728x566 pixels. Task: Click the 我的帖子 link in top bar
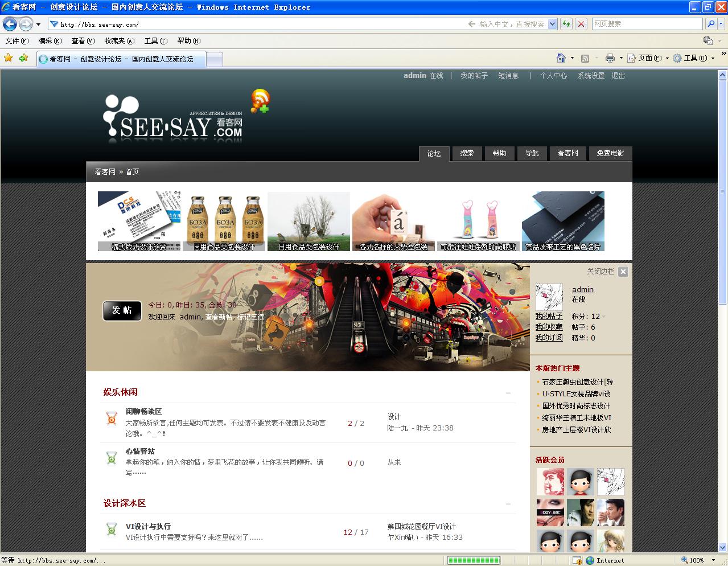click(x=474, y=75)
